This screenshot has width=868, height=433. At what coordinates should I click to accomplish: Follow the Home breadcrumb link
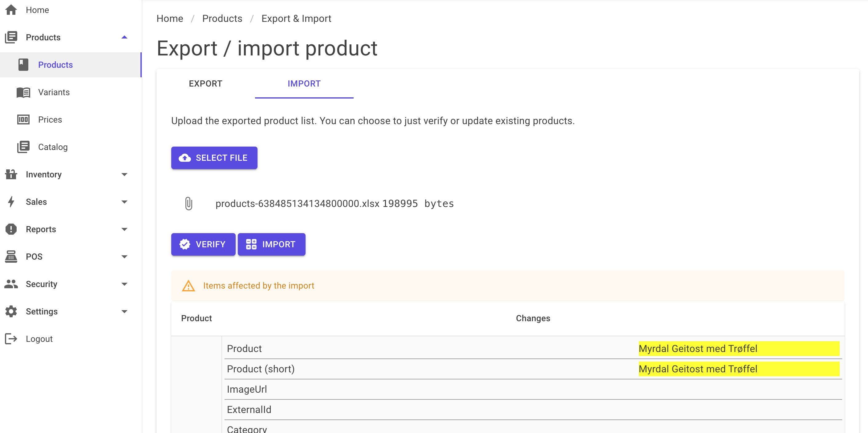tap(170, 18)
